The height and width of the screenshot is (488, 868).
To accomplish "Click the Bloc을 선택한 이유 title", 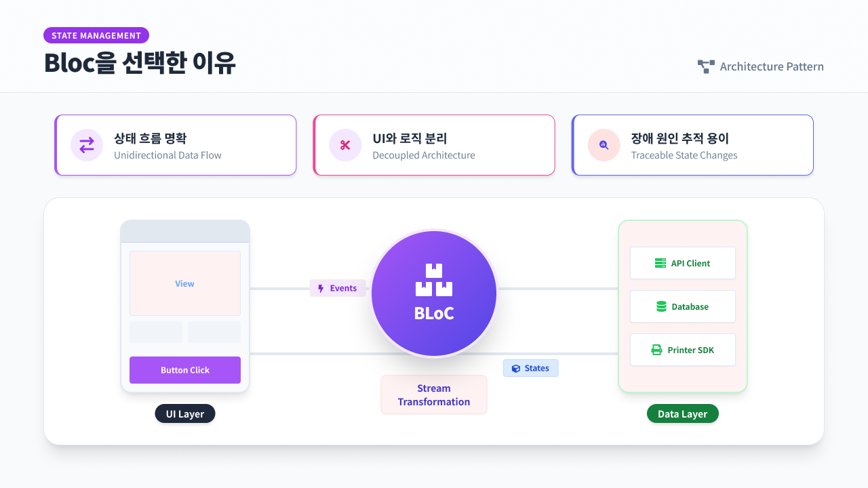I will [140, 63].
